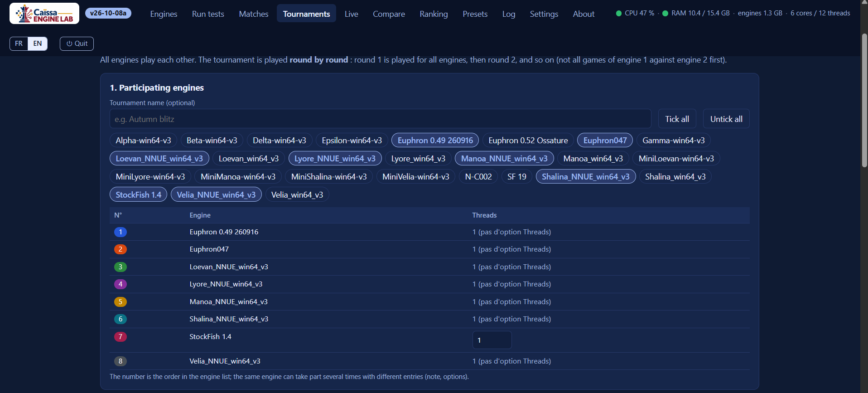Click the orange badge numbered 2
This screenshot has height=393, width=868.
[x=121, y=249]
